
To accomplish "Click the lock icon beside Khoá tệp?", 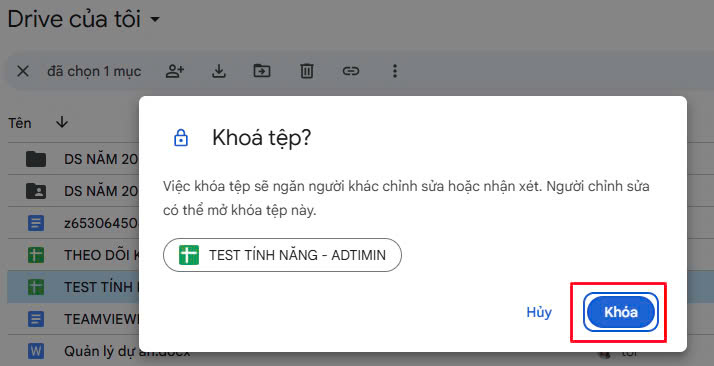I will click(x=181, y=137).
